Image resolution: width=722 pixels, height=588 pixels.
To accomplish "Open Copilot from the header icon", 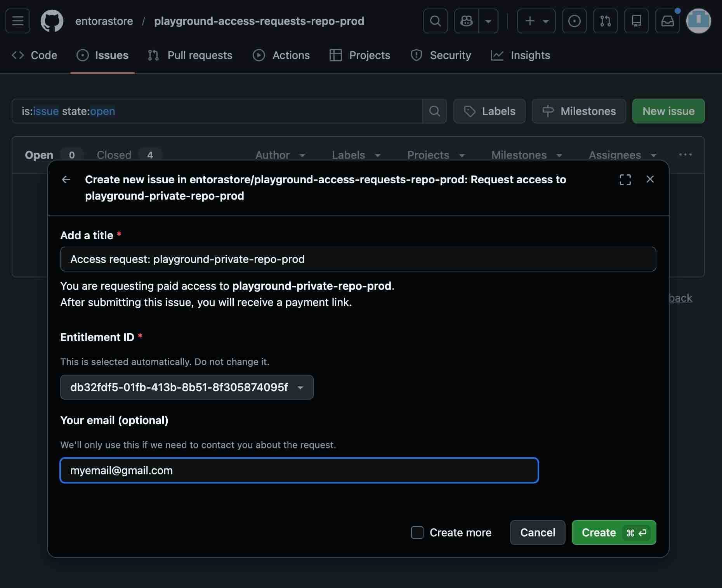I will [x=466, y=21].
